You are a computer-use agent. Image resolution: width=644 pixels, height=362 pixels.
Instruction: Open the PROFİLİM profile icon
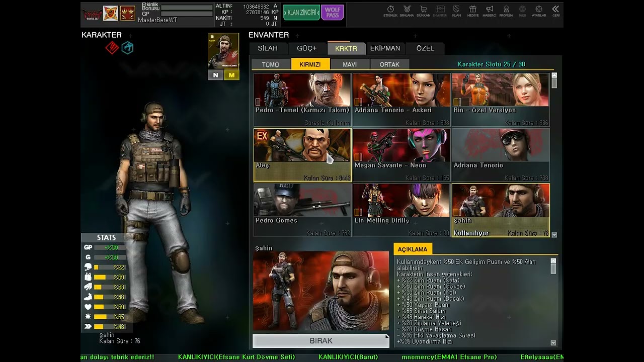click(x=506, y=11)
